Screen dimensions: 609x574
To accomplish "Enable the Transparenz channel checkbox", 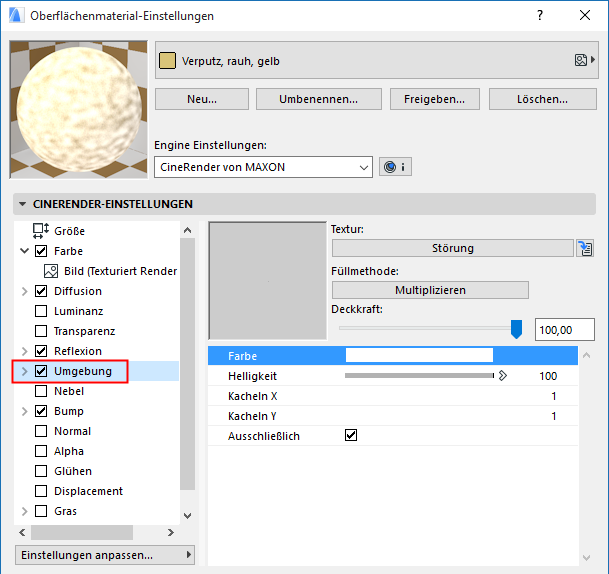I will coord(41,331).
